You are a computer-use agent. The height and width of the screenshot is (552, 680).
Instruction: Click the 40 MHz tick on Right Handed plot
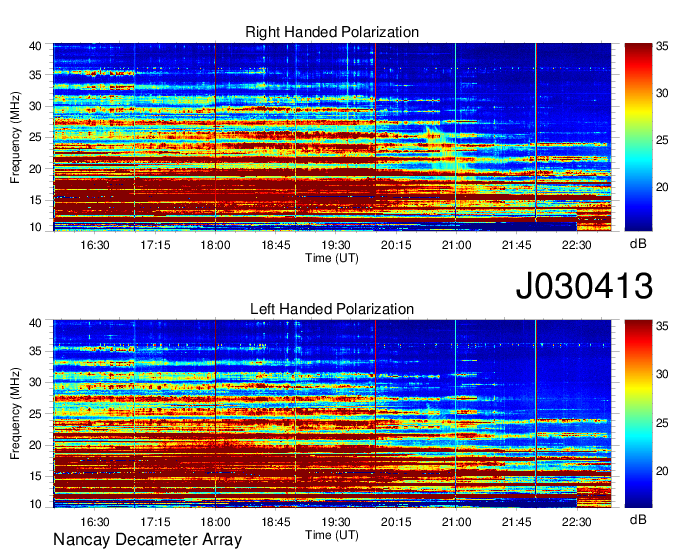(36, 46)
